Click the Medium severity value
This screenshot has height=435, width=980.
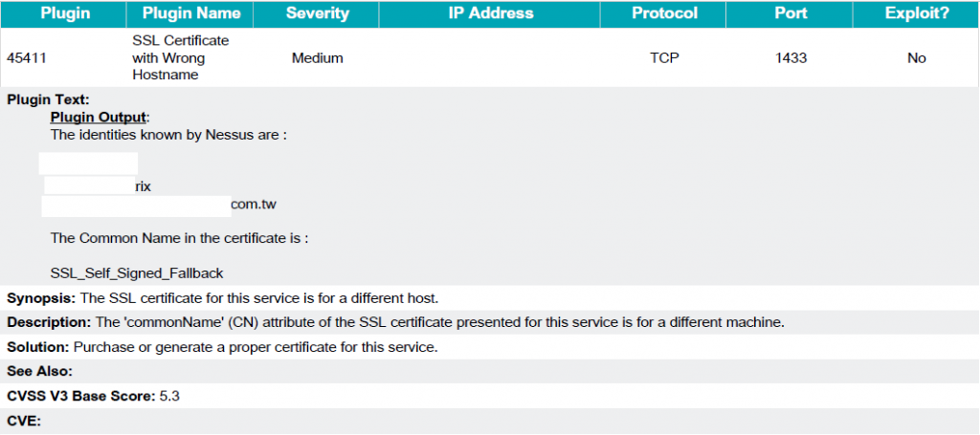point(318,58)
